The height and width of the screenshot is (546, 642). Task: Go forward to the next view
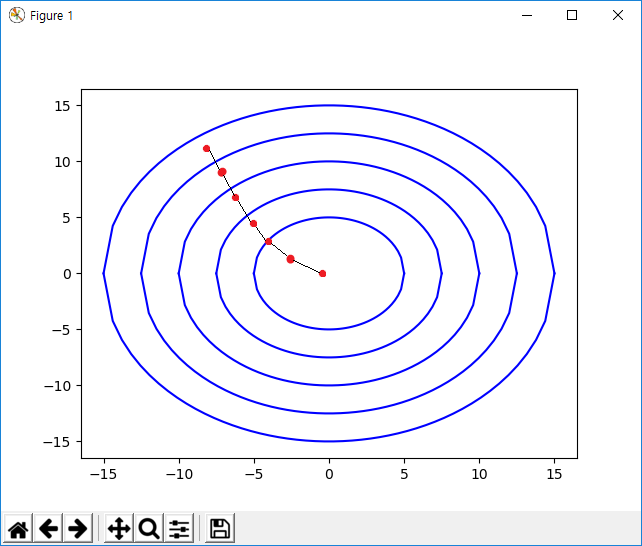78,528
